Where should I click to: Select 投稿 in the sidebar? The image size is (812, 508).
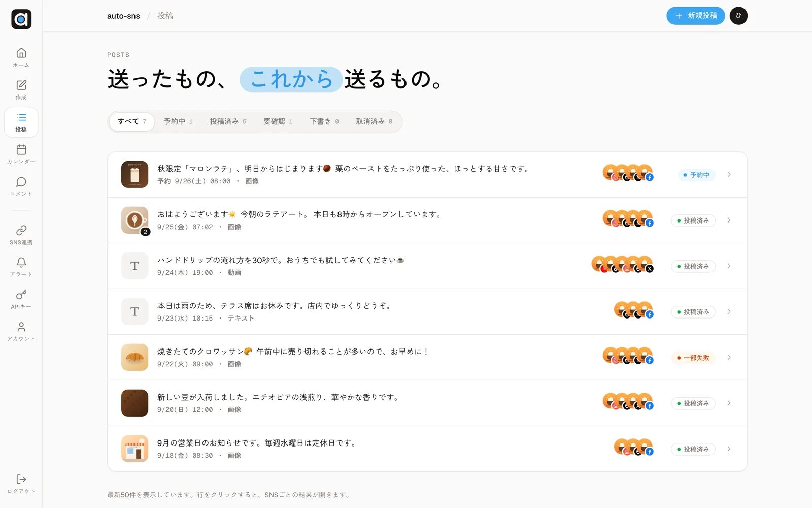click(21, 122)
